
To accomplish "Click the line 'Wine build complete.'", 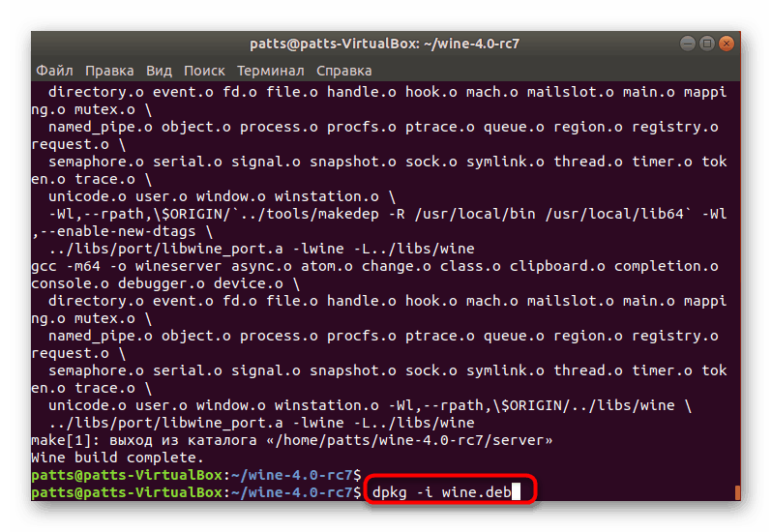I will click(x=117, y=458).
